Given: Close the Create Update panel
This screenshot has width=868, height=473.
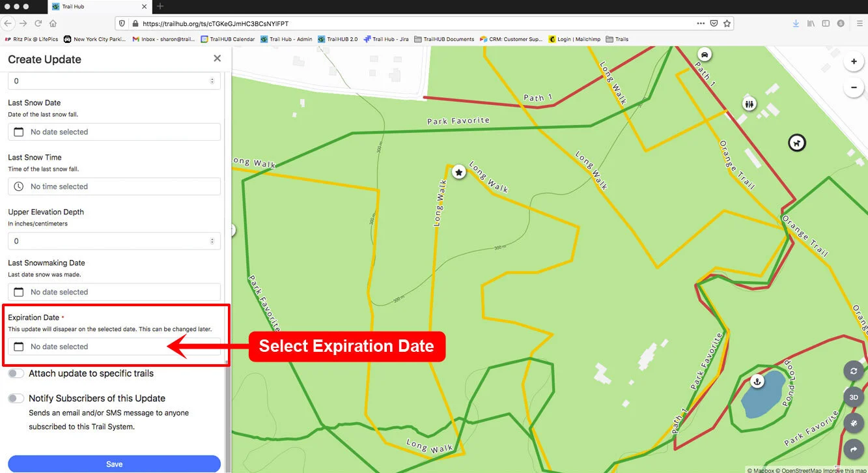Looking at the screenshot, I should (x=217, y=59).
